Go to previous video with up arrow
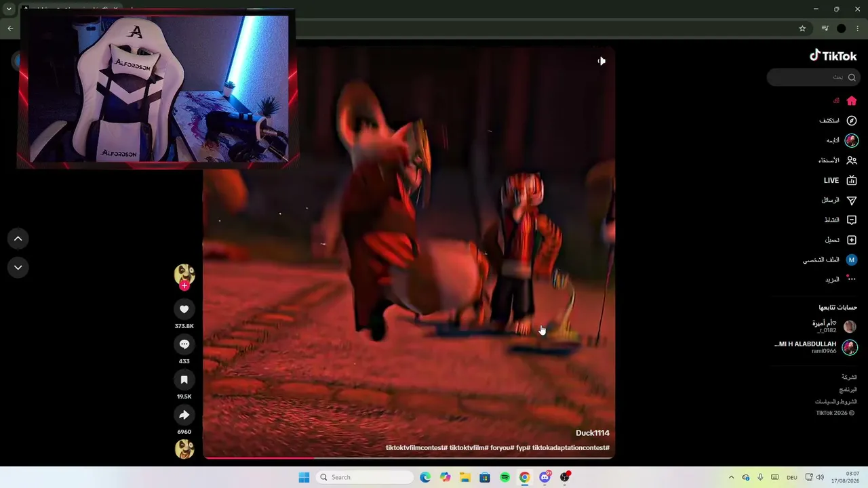 (x=18, y=239)
